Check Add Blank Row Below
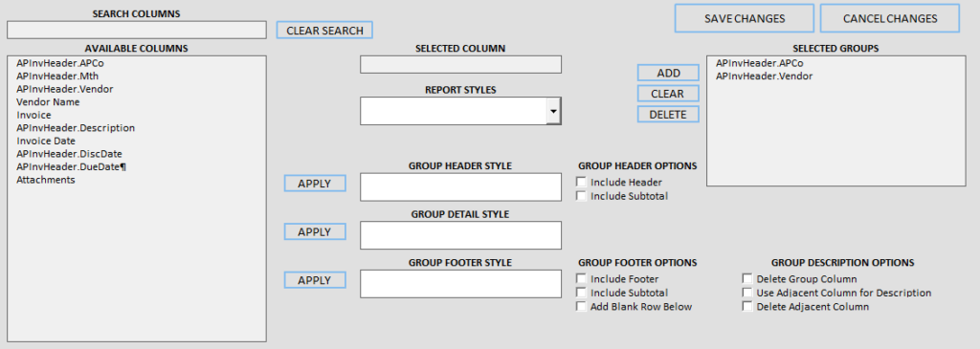Viewport: 980px width, 349px height. [582, 307]
